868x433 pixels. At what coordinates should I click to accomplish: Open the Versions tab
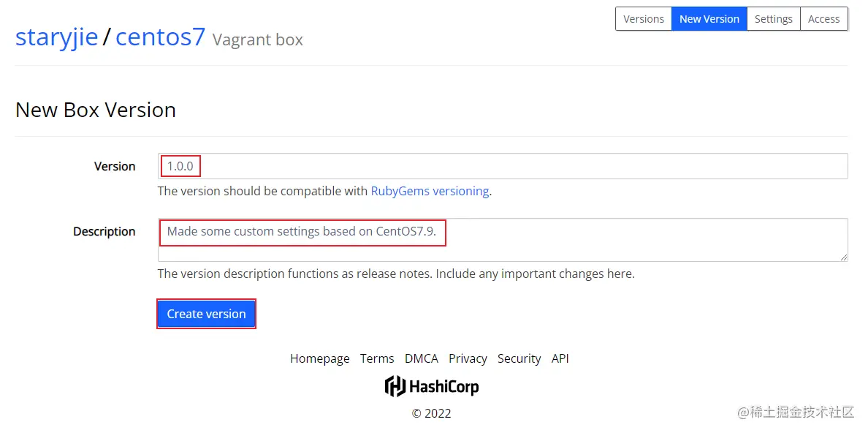[x=643, y=19]
